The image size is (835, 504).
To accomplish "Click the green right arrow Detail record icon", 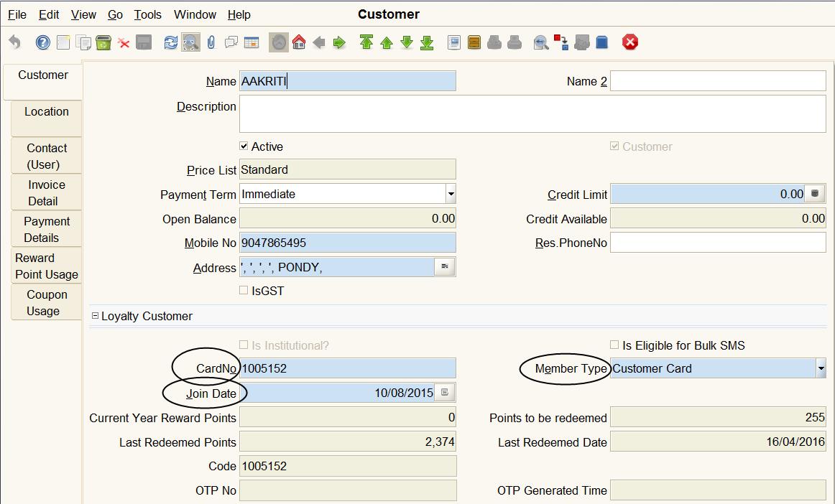I will [339, 42].
